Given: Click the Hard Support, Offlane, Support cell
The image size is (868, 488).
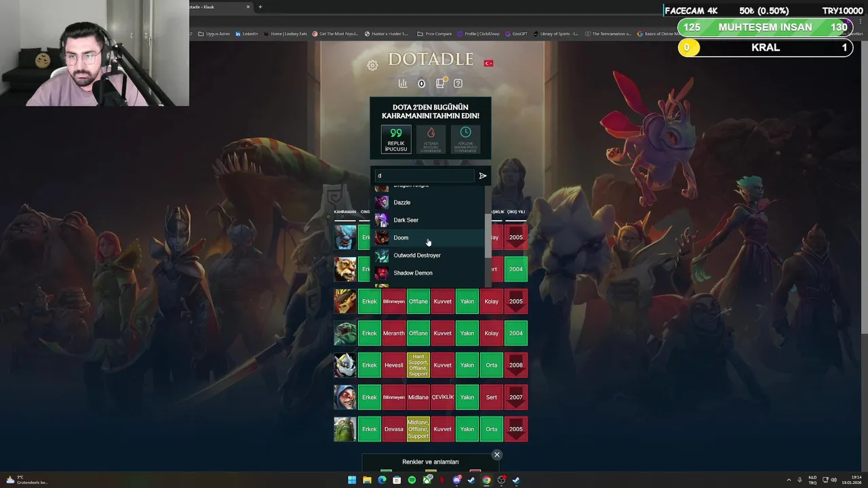Looking at the screenshot, I should (x=418, y=365).
